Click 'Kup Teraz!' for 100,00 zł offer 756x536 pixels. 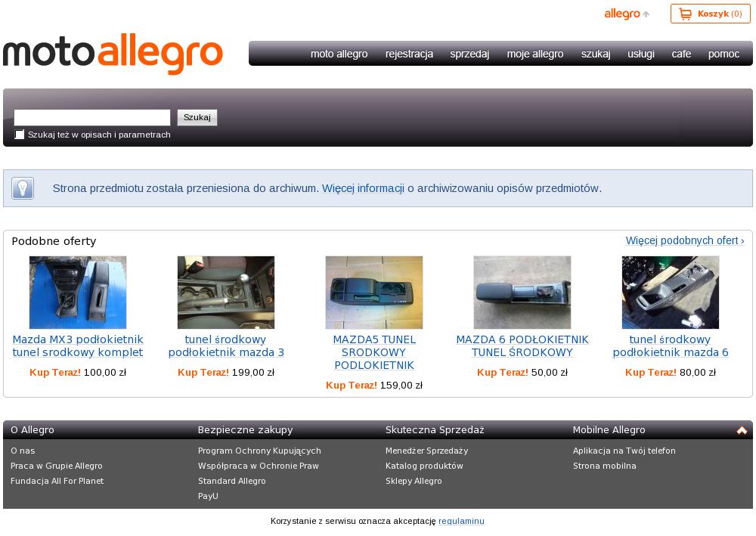click(x=55, y=372)
